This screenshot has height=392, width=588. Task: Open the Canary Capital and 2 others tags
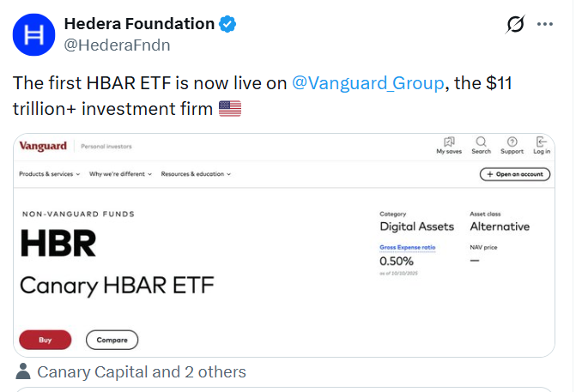point(141,371)
